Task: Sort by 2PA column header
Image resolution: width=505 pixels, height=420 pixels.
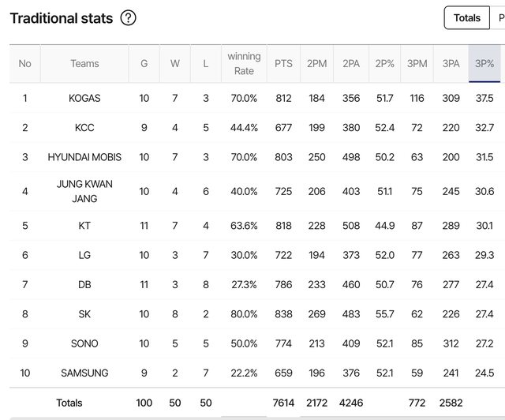Action: 351,64
